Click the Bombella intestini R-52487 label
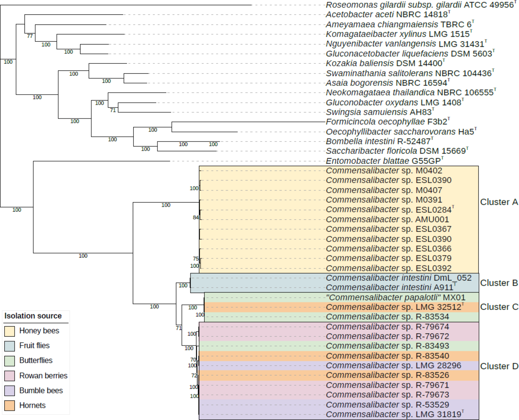Image resolution: width=519 pixels, height=420 pixels. pos(379,141)
